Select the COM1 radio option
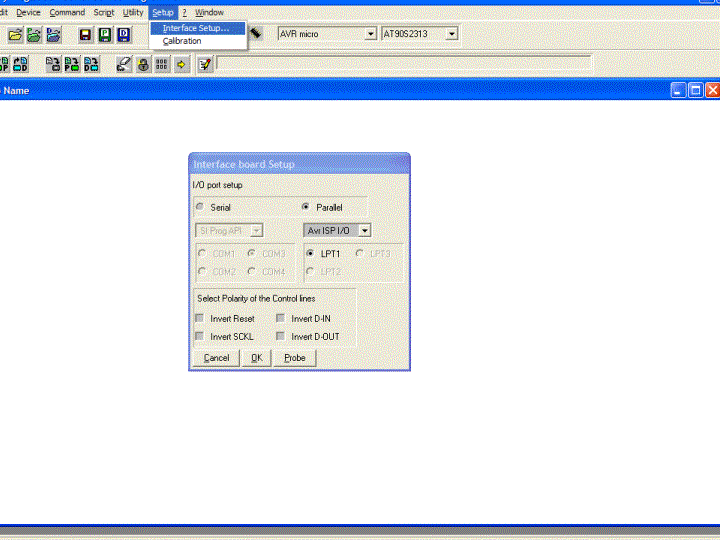This screenshot has height=540, width=720. pos(202,253)
